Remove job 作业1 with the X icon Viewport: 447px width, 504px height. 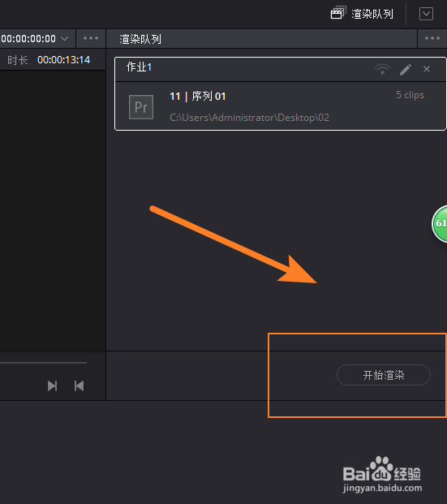click(x=427, y=69)
